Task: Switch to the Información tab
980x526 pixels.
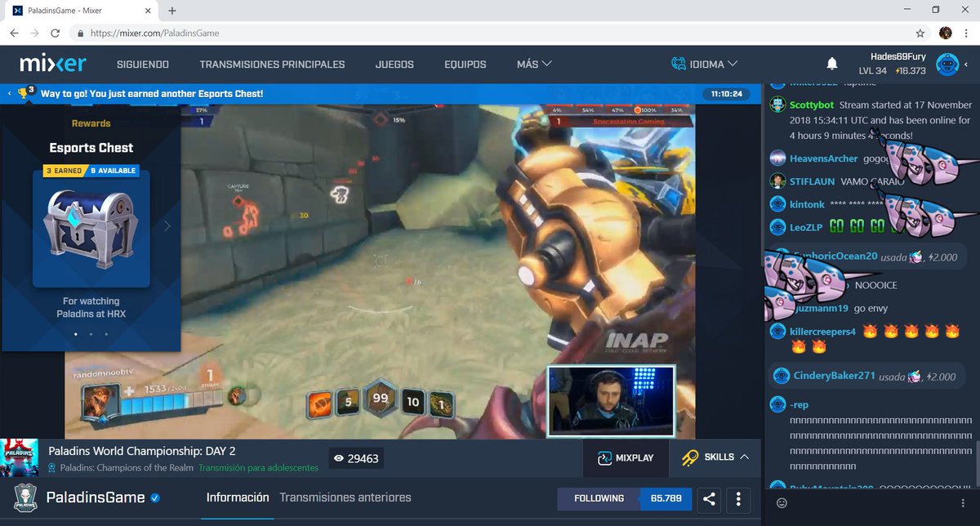Action: 238,497
